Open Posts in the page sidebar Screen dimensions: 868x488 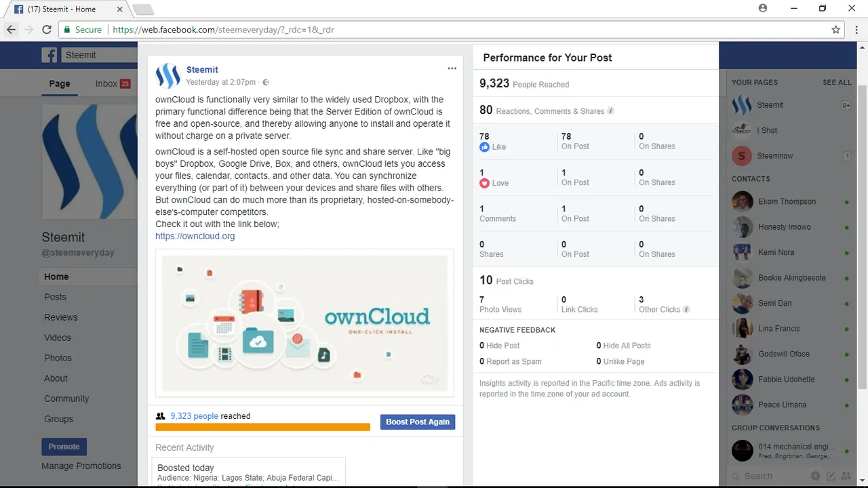coord(55,297)
